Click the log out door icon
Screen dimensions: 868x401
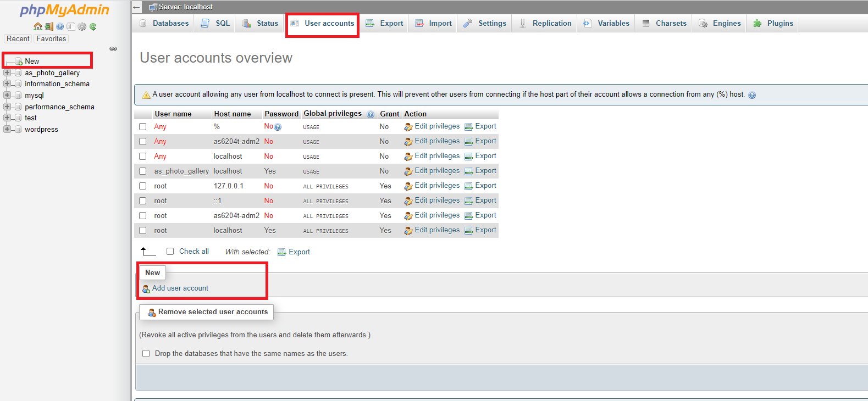(49, 26)
